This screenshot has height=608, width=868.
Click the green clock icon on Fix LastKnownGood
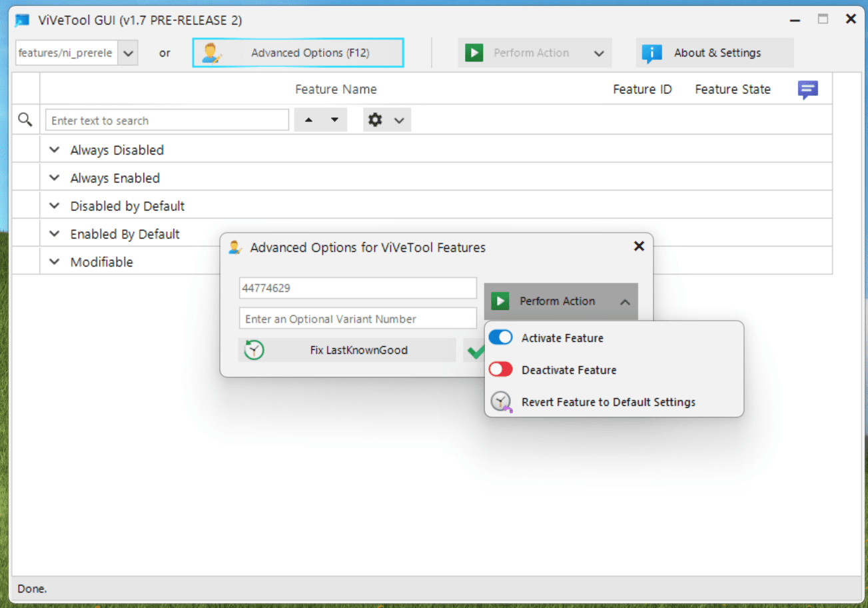pos(254,350)
